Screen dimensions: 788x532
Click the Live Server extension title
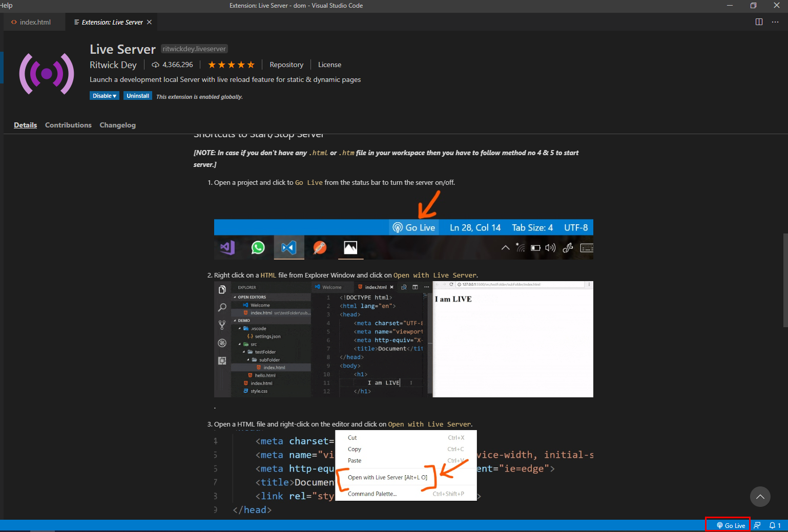pyautogui.click(x=122, y=49)
